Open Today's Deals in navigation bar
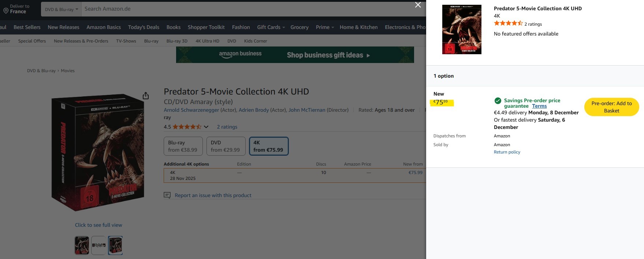Viewport: 644px width, 259px height. [x=144, y=27]
